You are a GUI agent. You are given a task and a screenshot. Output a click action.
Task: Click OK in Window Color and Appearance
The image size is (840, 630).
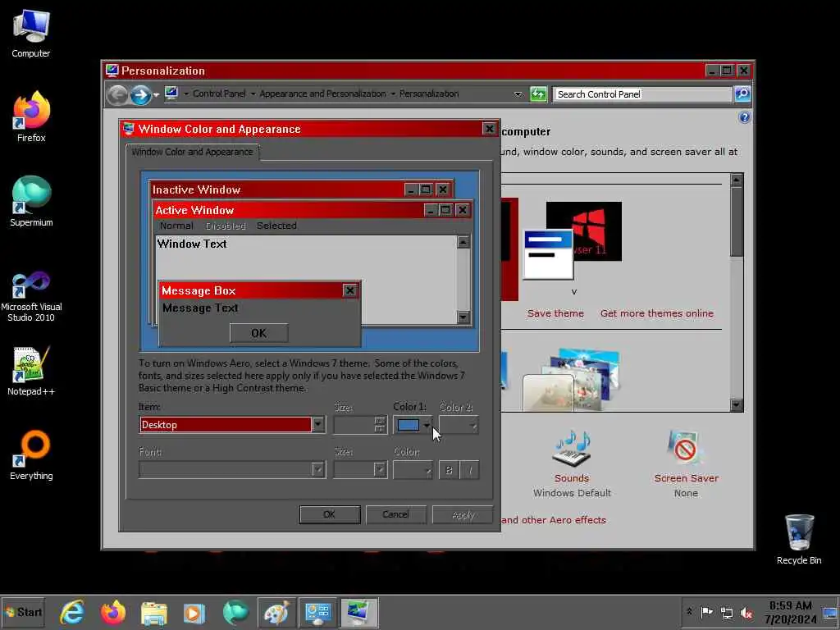330,514
